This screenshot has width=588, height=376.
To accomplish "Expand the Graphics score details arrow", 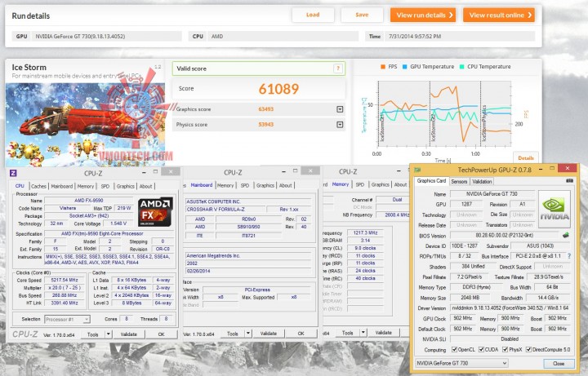I will tap(340, 109).
